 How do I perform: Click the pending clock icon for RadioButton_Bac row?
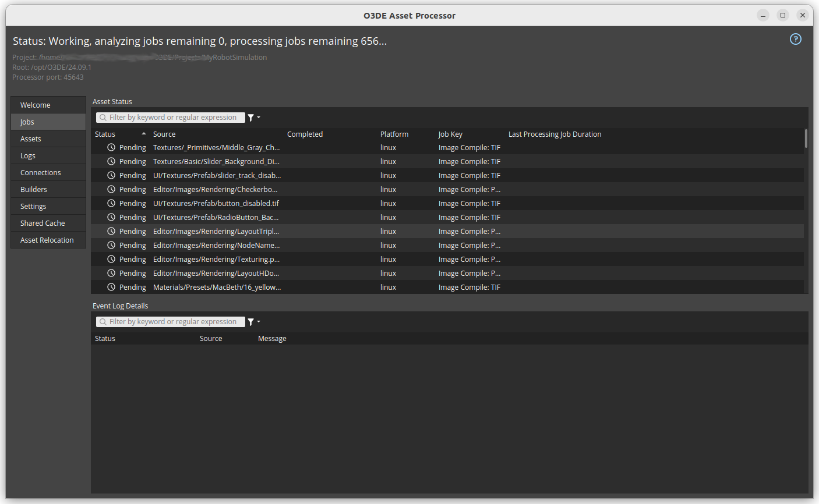click(x=111, y=218)
